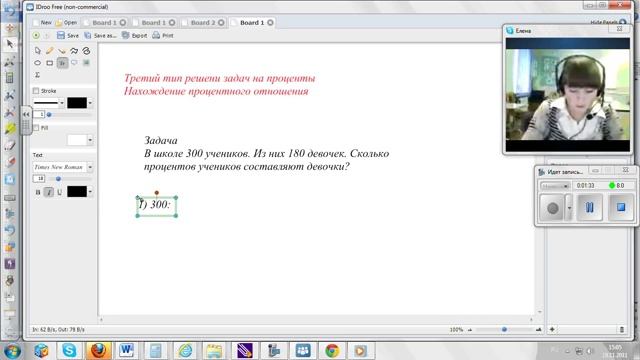This screenshot has height=360, width=640.
Task: Select the rectangle shape tool
Action: [50, 63]
